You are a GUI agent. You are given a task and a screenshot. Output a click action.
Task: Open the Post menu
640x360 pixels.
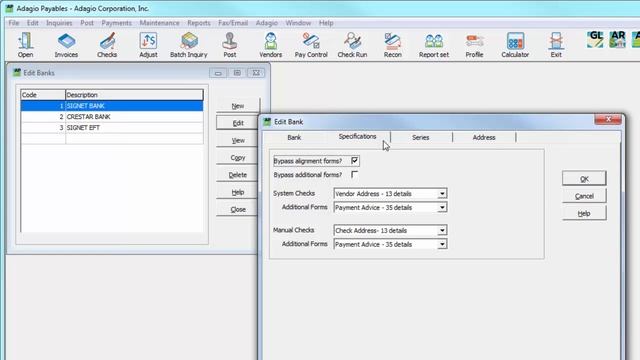tap(87, 23)
